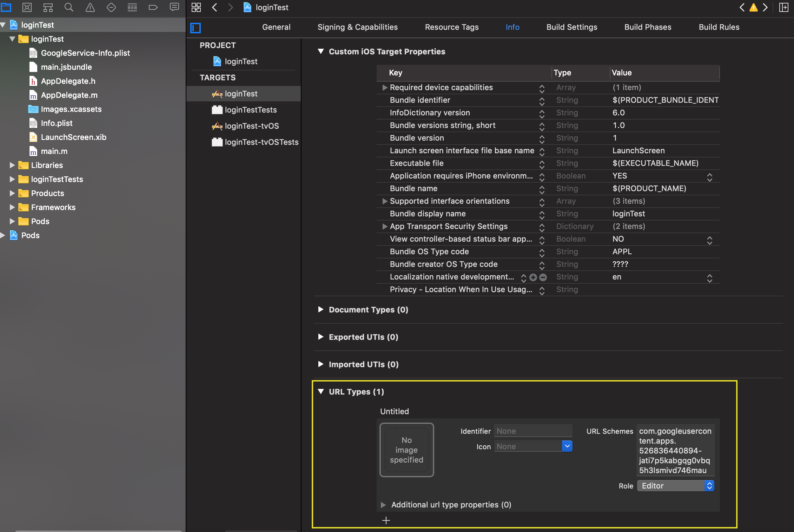Switch to the Build Settings tab
Image resolution: width=794 pixels, height=532 pixels.
click(x=571, y=27)
